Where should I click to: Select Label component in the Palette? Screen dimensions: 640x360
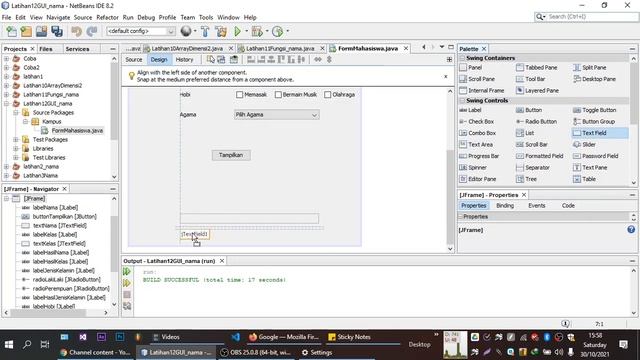pos(470,110)
